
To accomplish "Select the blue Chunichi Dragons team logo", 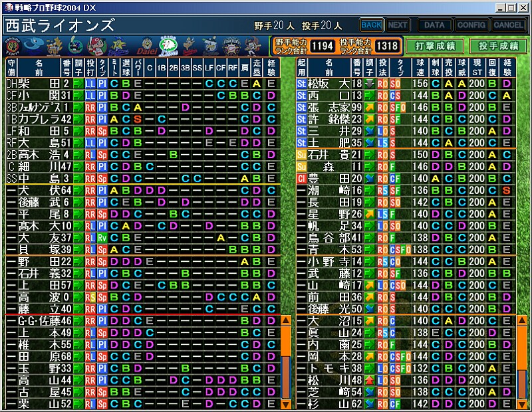I will [x=34, y=46].
